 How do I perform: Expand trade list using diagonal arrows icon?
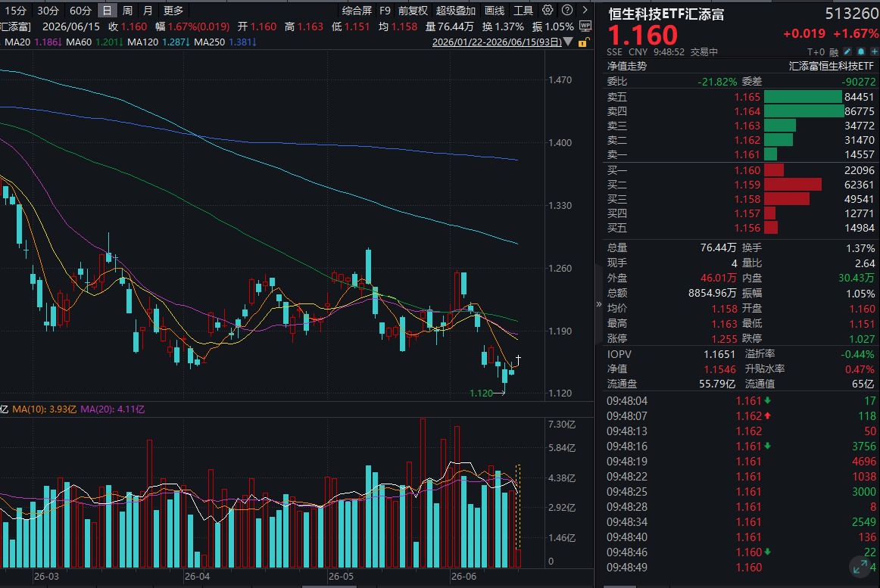click(860, 568)
